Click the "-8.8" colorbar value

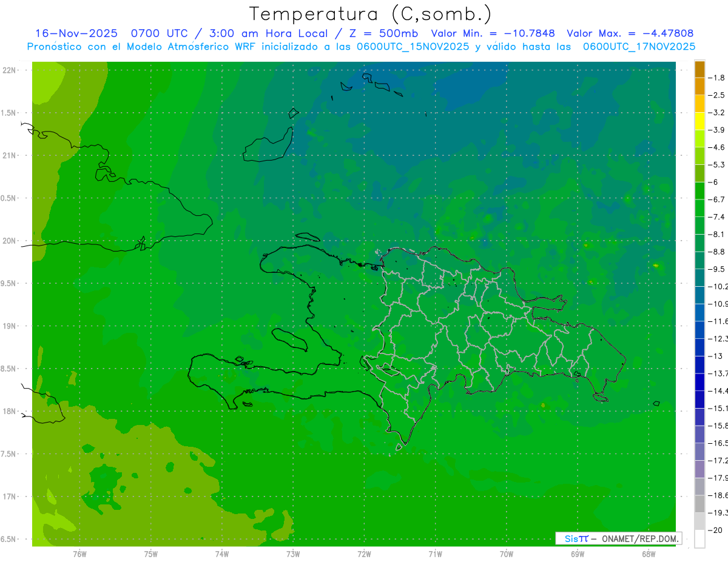coord(718,252)
